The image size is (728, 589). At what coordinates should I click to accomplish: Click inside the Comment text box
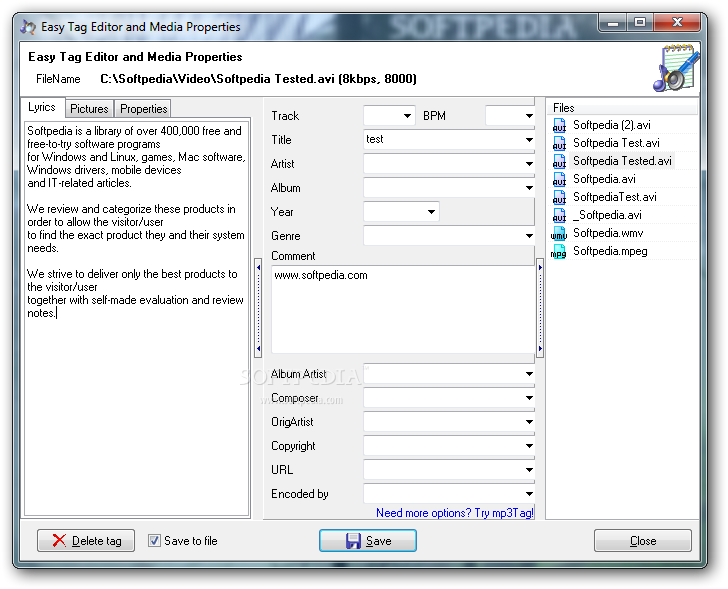(403, 310)
